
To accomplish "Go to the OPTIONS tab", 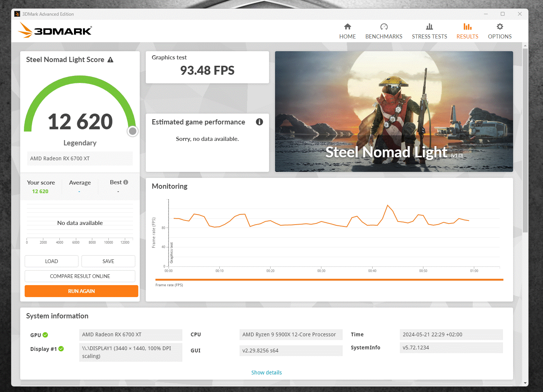I will pyautogui.click(x=500, y=31).
